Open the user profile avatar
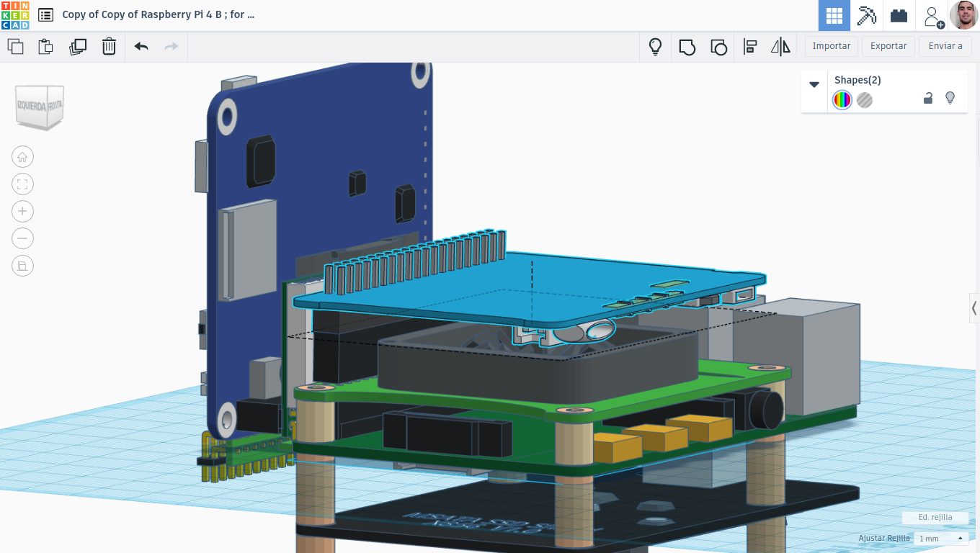This screenshot has height=553, width=980. tap(964, 15)
